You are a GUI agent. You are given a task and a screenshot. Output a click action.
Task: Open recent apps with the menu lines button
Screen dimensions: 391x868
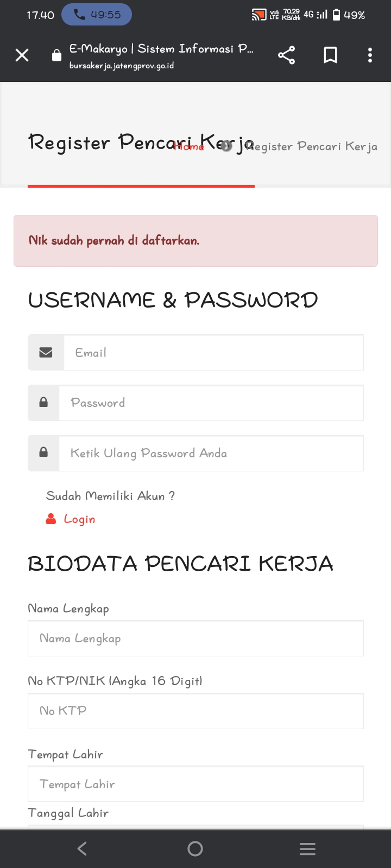pyautogui.click(x=307, y=849)
